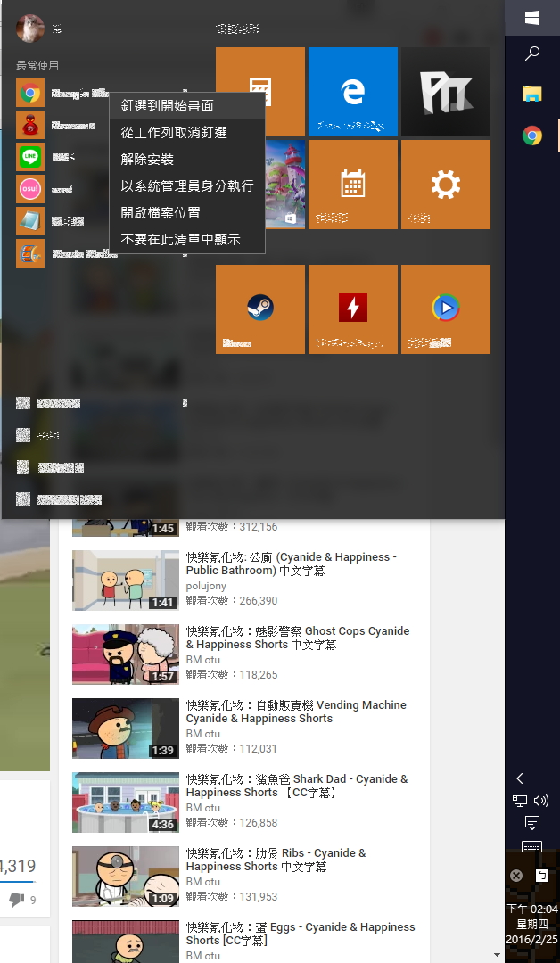The image size is (560, 963).
Task: Open the Calculator tile
Action: (260, 92)
